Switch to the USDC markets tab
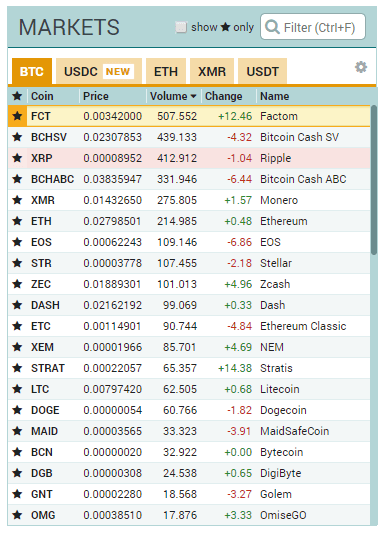The image size is (386, 534). (x=99, y=71)
